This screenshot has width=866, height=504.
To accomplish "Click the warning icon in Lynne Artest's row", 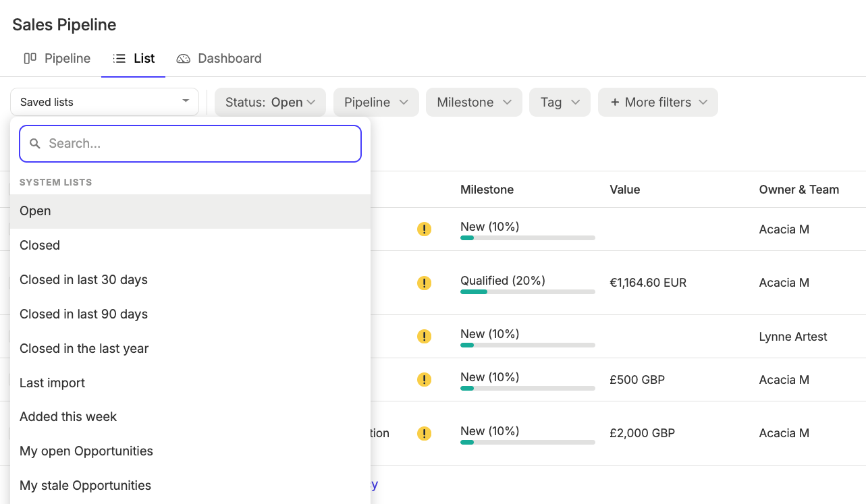I will click(x=424, y=336).
